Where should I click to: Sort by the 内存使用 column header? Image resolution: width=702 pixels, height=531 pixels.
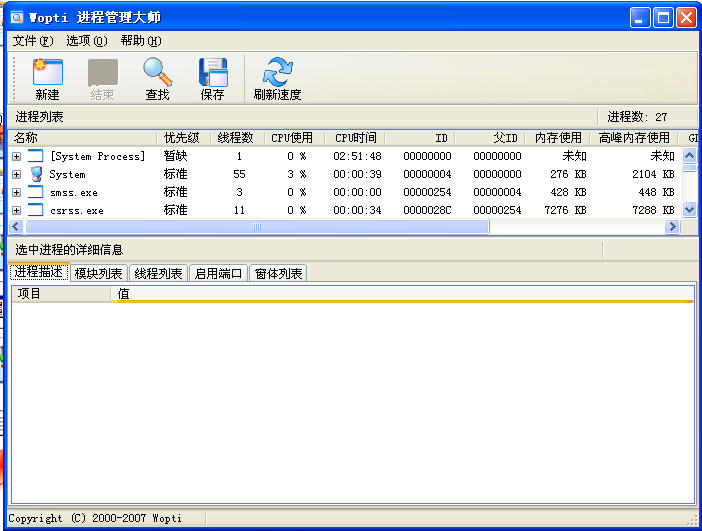(558, 138)
